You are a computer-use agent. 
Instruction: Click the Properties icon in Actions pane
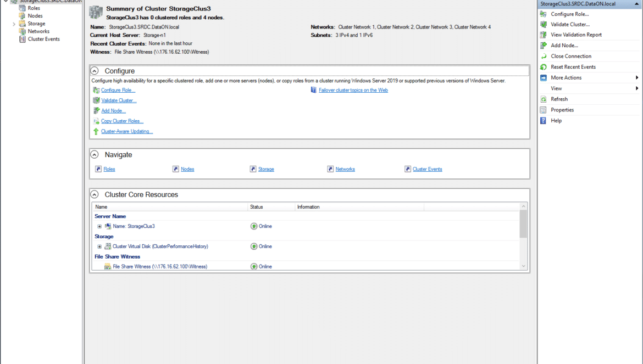(544, 110)
